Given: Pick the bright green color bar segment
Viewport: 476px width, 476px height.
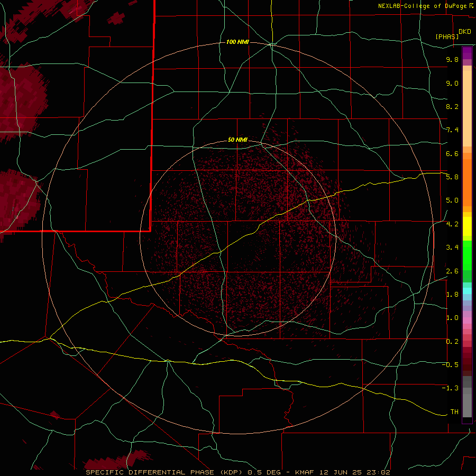Looking at the screenshot, I should pyautogui.click(x=467, y=255).
